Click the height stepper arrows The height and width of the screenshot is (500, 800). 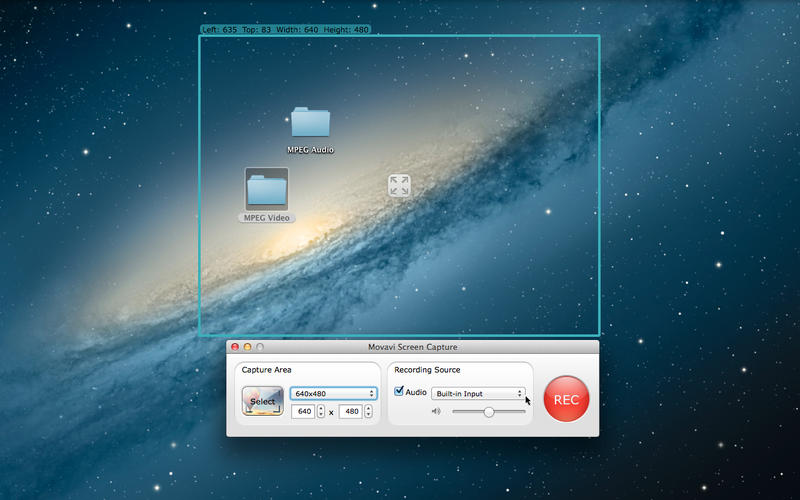point(368,411)
